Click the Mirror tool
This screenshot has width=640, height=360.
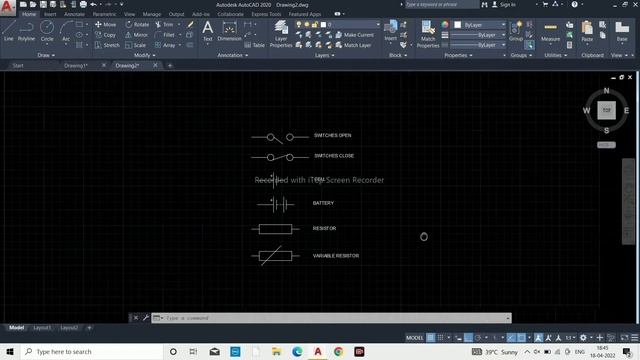pos(136,35)
